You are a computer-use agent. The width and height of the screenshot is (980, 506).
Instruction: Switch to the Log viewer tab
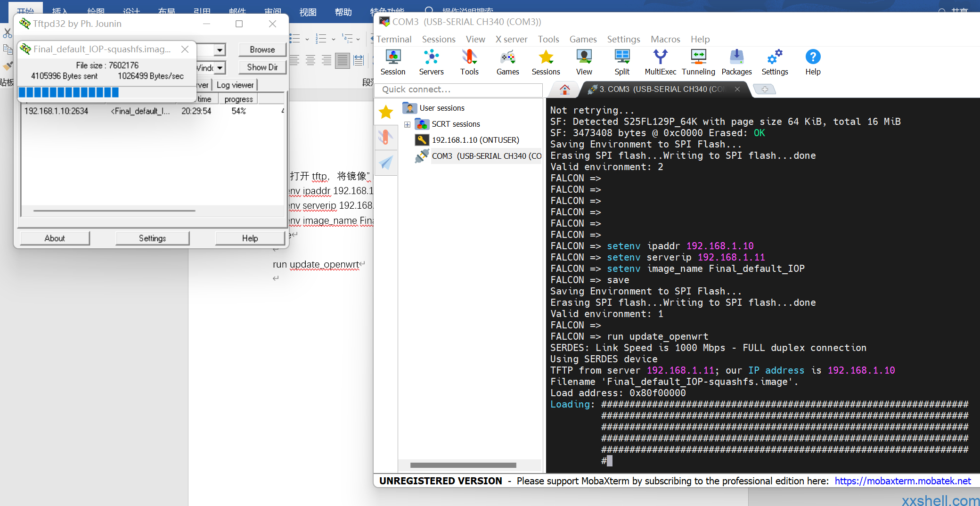pyautogui.click(x=235, y=85)
